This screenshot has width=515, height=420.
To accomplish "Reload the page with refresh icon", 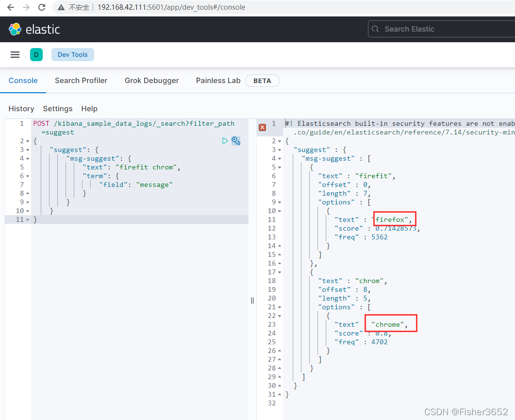I will 42,7.
